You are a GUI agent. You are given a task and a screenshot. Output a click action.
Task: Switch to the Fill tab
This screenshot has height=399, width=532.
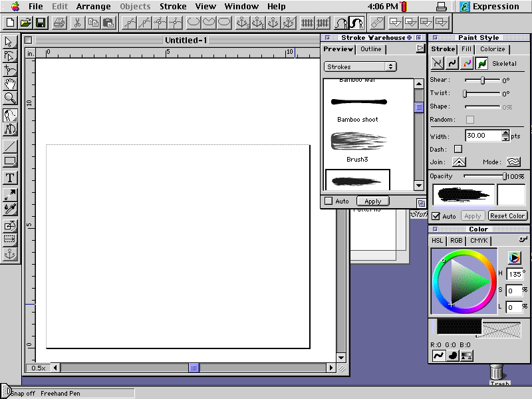coord(465,49)
